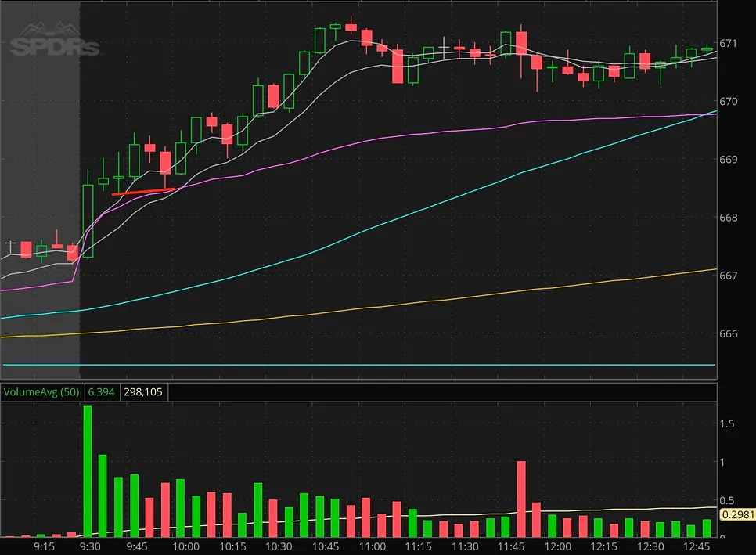Click the 9:30 time axis label
Viewport: 756px width, 555px height.
pyautogui.click(x=90, y=546)
